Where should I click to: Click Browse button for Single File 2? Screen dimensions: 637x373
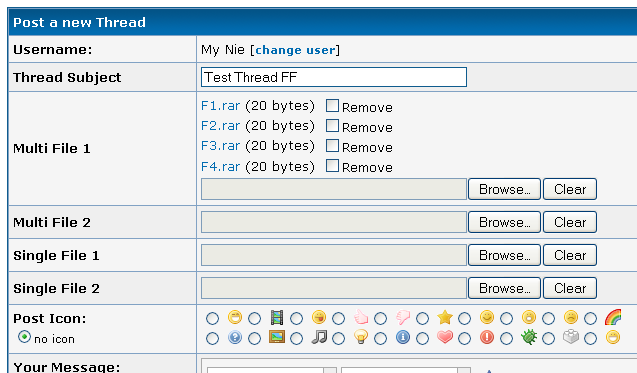coord(505,288)
